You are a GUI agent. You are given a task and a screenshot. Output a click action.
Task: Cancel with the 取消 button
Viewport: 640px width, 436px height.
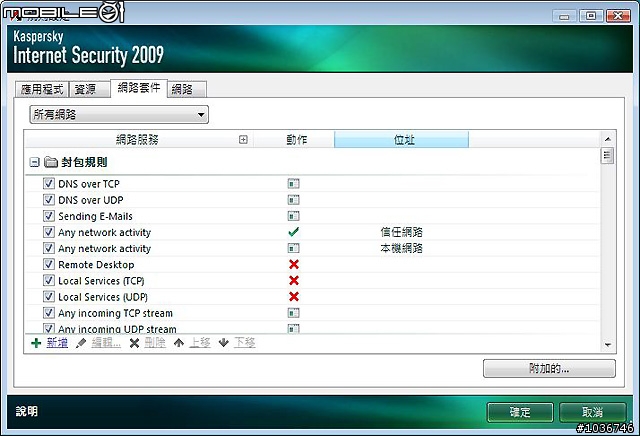tap(593, 412)
